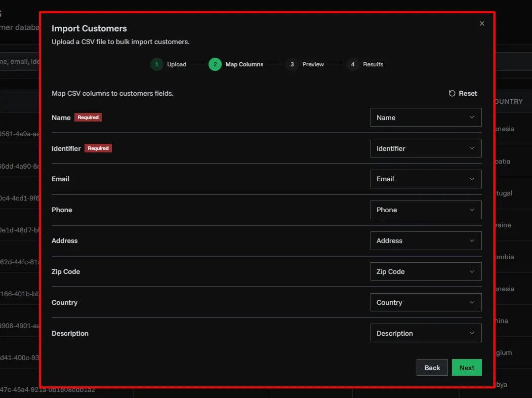Viewport: 532px width, 398px height.
Task: Close the Import Customers dialog
Action: pyautogui.click(x=482, y=23)
